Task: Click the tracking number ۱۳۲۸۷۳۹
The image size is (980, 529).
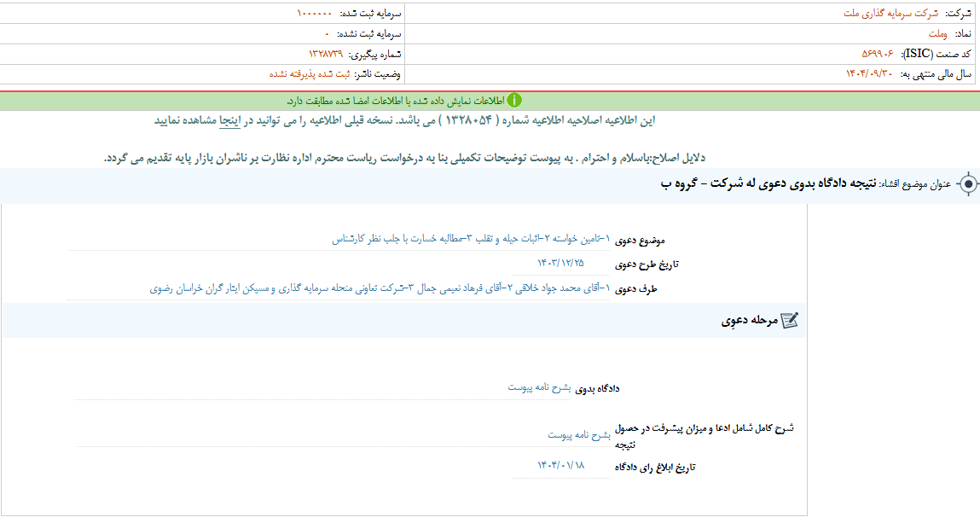Action: tap(326, 54)
